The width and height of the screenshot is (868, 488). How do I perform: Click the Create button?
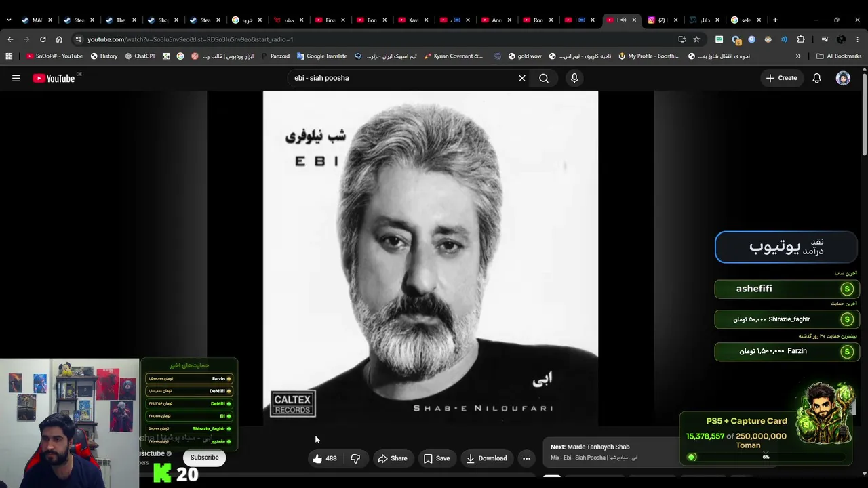click(781, 78)
